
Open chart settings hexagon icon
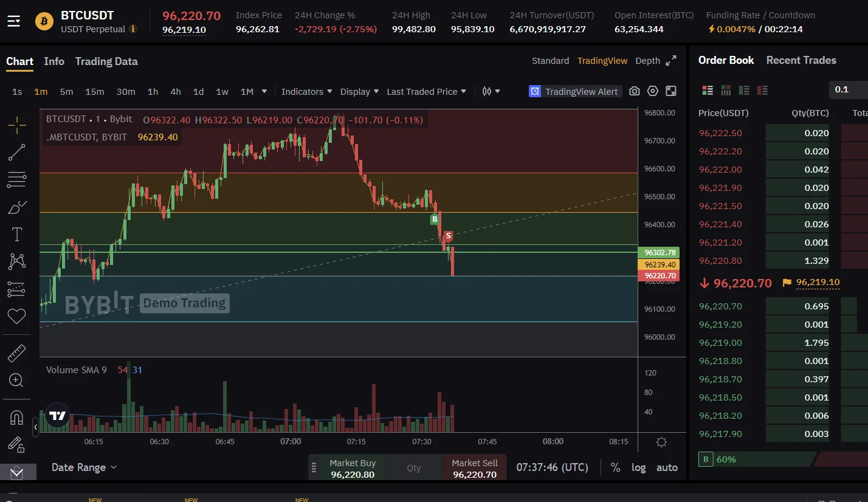(653, 91)
